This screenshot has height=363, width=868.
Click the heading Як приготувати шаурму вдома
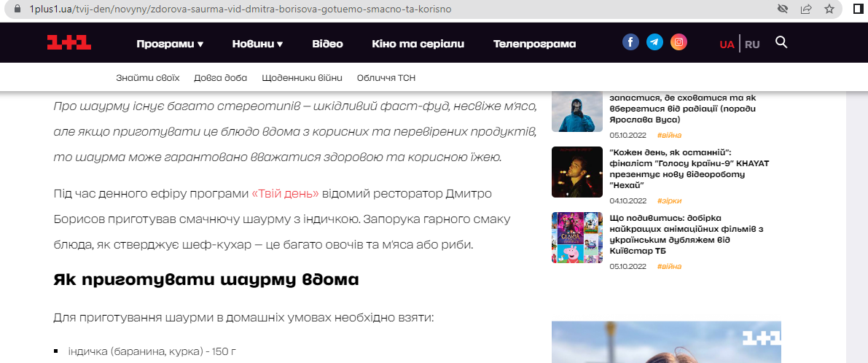206,279
